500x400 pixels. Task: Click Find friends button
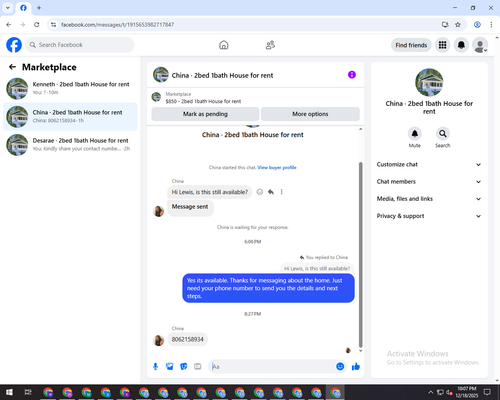point(411,45)
